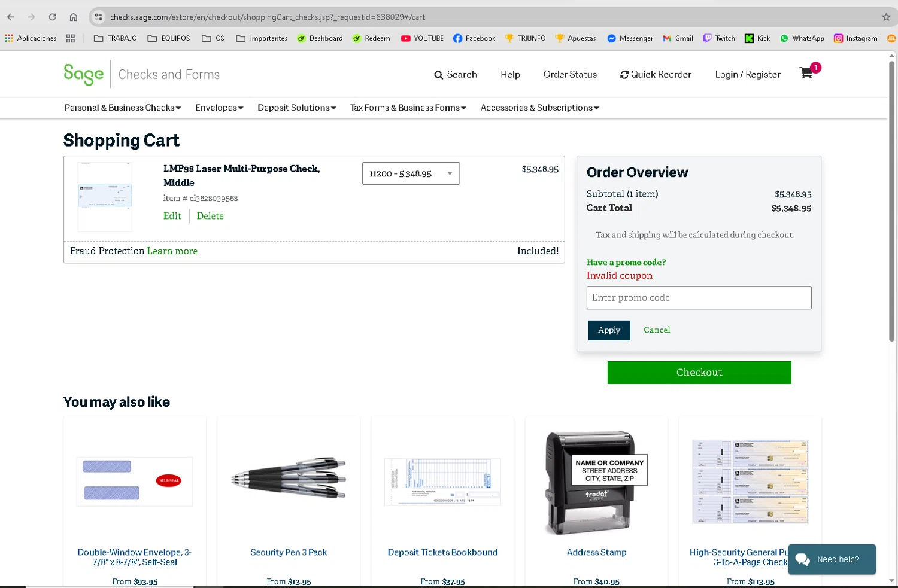Viewport: 898px width, 588px height.
Task: Open the YOUTUBE bookmark
Action: pyautogui.click(x=423, y=38)
